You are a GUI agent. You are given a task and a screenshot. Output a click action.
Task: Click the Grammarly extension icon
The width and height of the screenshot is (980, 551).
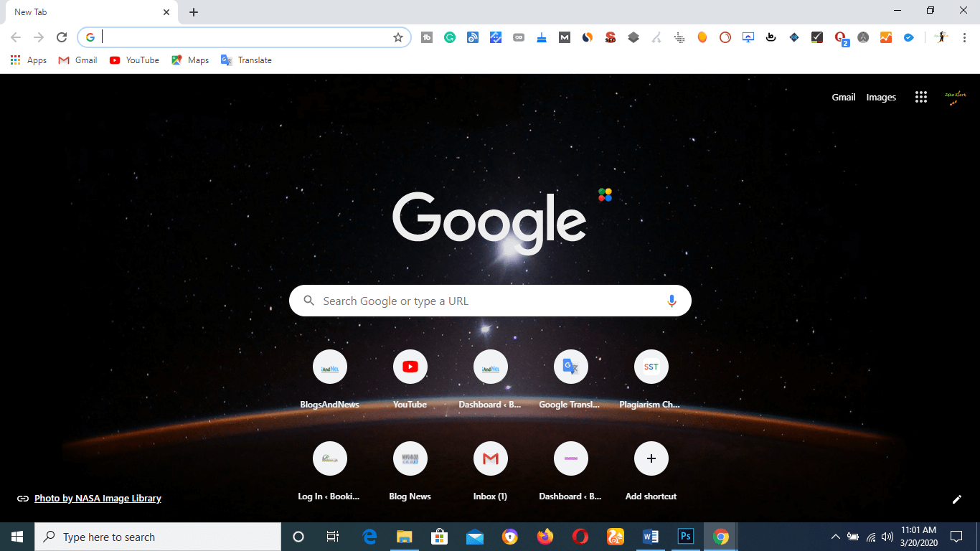coord(450,37)
